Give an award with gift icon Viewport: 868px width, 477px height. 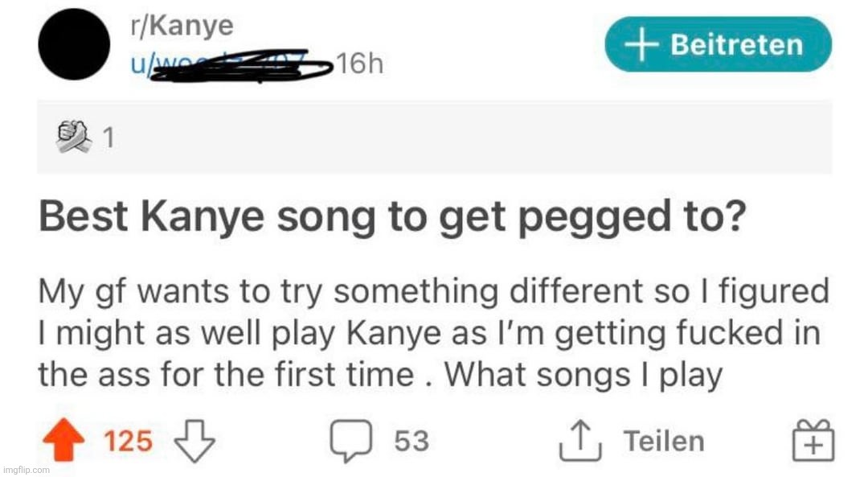[x=813, y=440]
